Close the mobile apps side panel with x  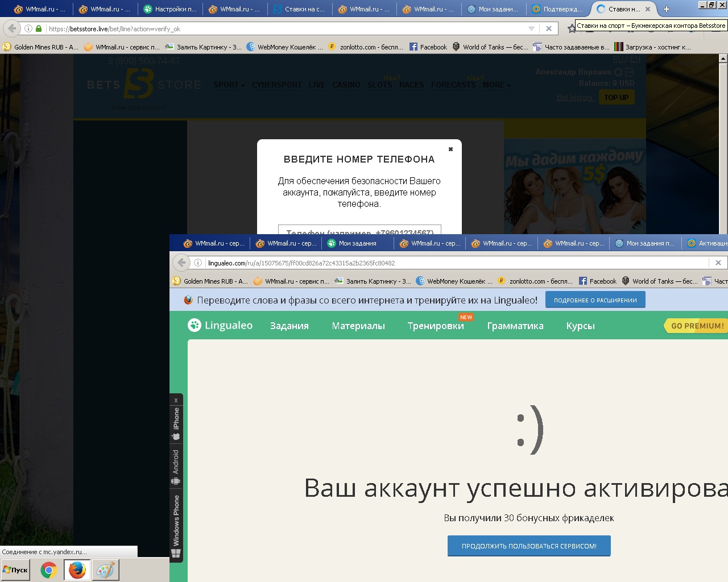(x=176, y=400)
